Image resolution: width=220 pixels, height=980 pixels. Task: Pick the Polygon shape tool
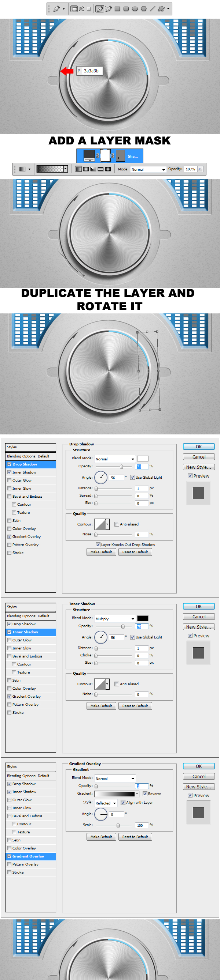pyautogui.click(x=144, y=9)
